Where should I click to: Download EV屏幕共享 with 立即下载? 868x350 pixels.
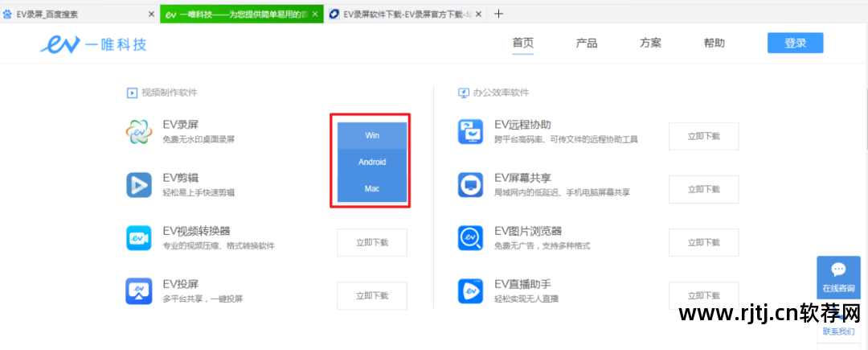pos(703,189)
